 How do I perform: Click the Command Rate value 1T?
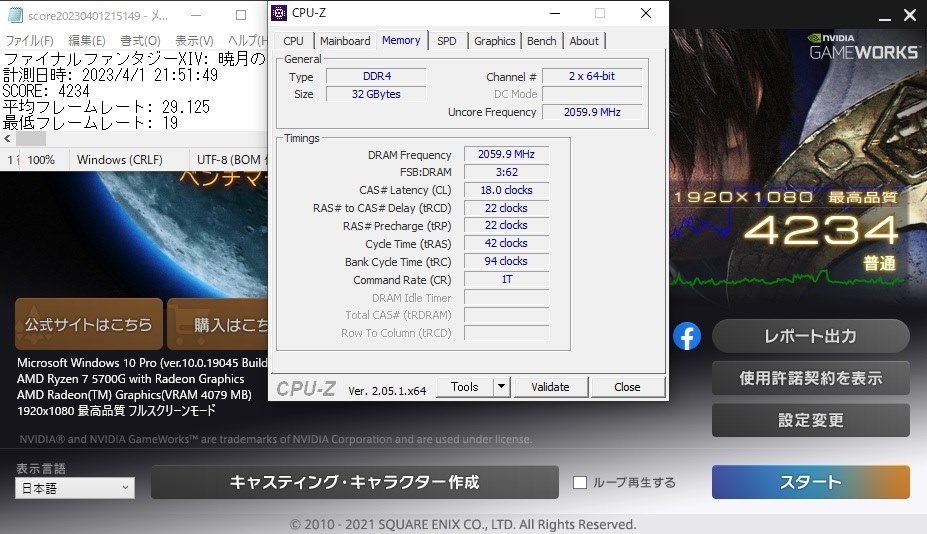(507, 279)
